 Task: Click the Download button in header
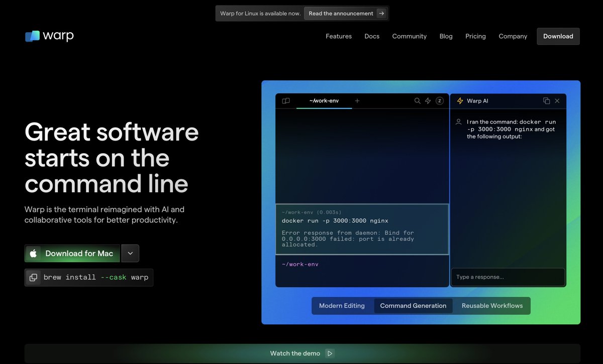point(558,36)
